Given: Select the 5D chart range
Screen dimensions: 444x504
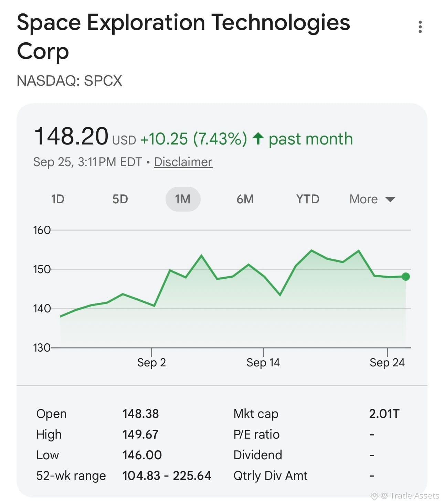Looking at the screenshot, I should [120, 199].
